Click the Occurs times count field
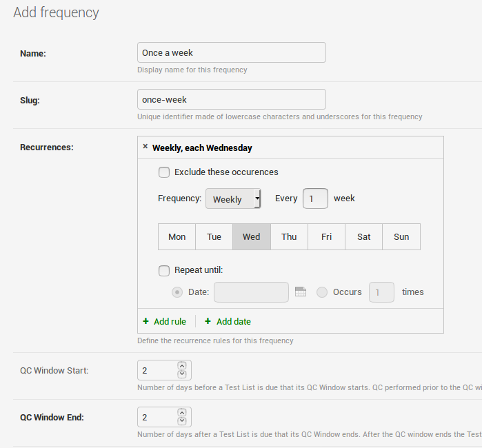Image resolution: width=482 pixels, height=448 pixels. coord(381,292)
